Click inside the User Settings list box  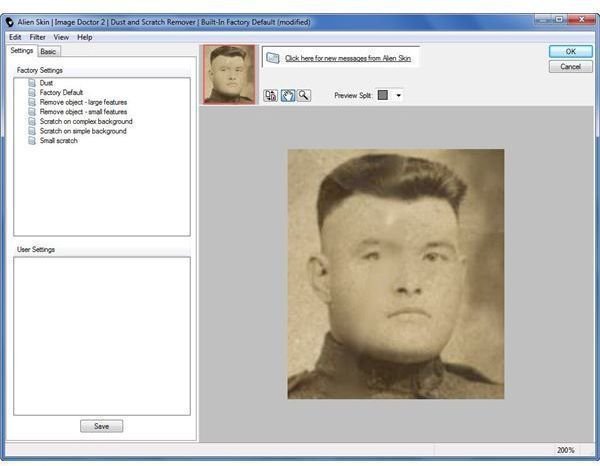tap(102, 336)
